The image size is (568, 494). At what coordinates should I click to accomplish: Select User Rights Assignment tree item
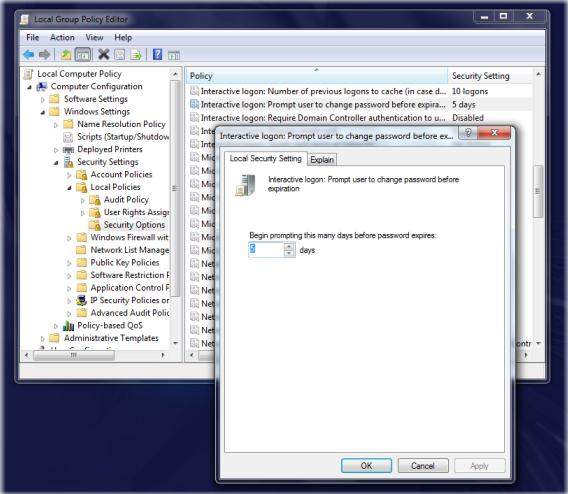[x=137, y=212]
